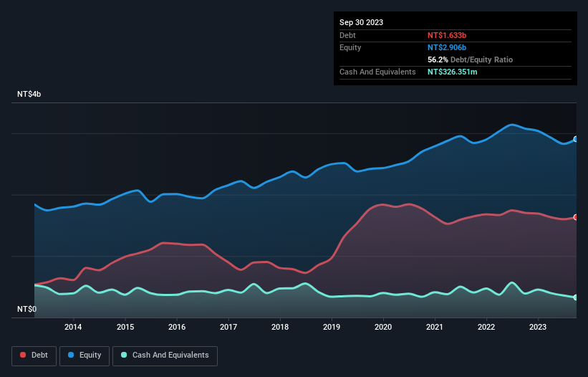The image size is (588, 377).
Task: Click the 2017 x-axis label
Action: click(x=228, y=327)
